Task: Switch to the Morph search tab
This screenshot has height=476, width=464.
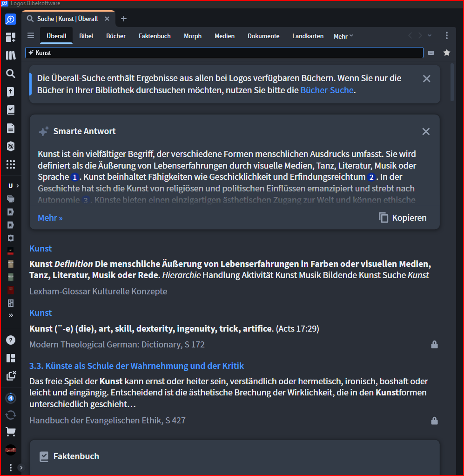Action: [193, 36]
